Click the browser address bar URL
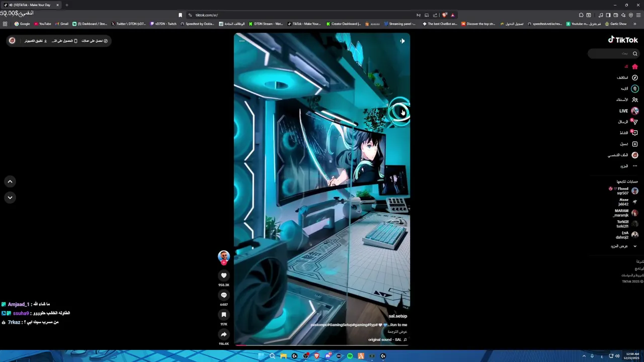Viewport: 644px width, 362px height. coord(206,15)
